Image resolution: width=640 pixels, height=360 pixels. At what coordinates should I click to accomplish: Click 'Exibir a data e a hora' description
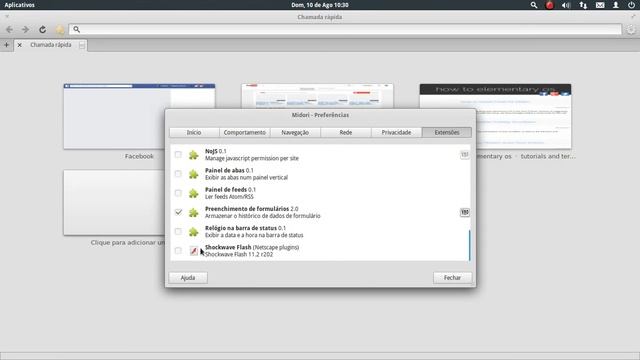(x=254, y=235)
